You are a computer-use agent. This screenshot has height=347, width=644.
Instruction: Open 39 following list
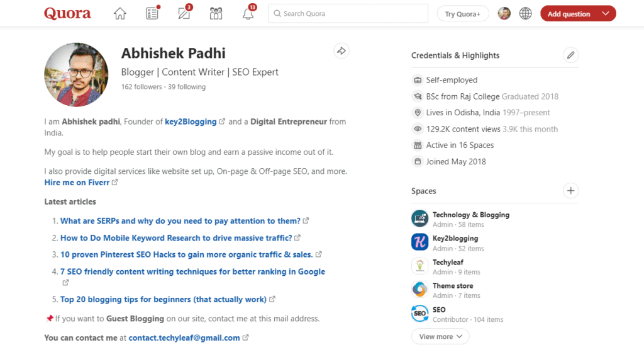point(186,87)
